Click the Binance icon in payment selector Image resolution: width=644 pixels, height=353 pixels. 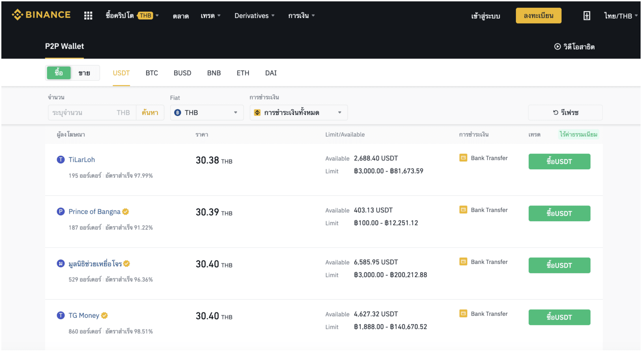[x=257, y=113]
